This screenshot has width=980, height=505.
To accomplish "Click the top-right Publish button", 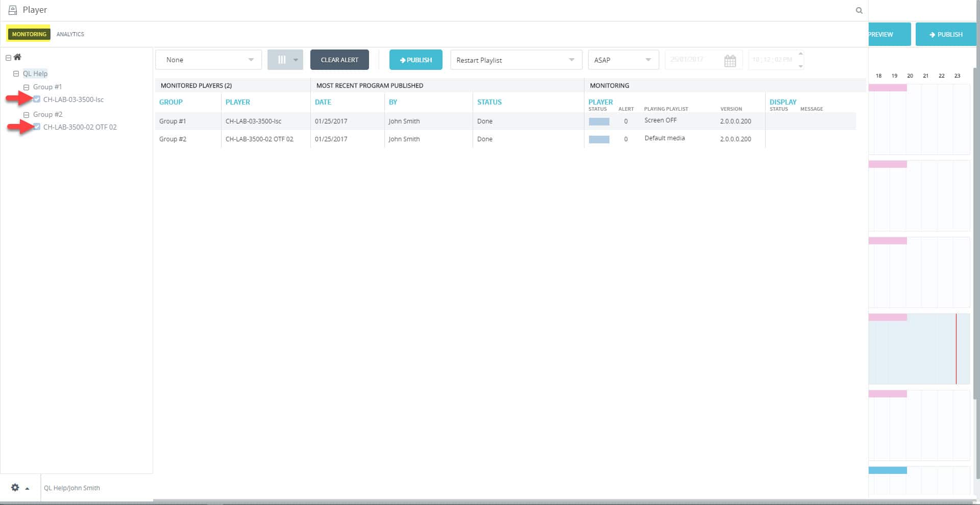I will (946, 34).
